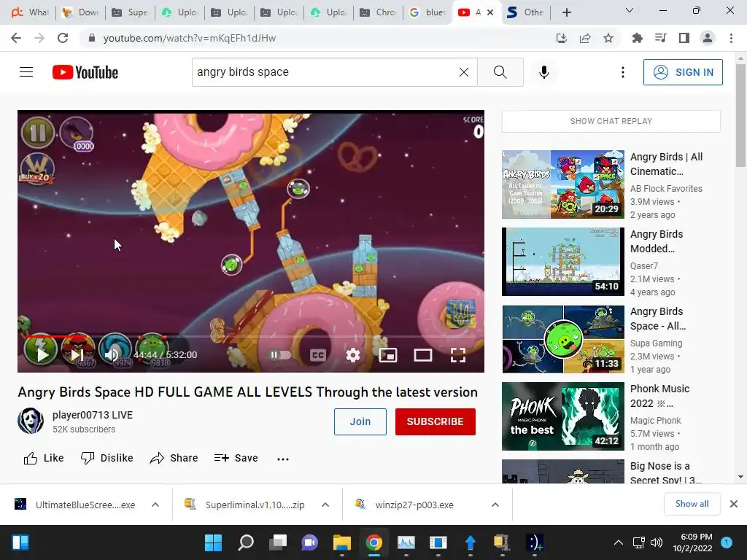Expand options for Superliminal zip download
Screen dimensions: 747x560
[x=325, y=505]
